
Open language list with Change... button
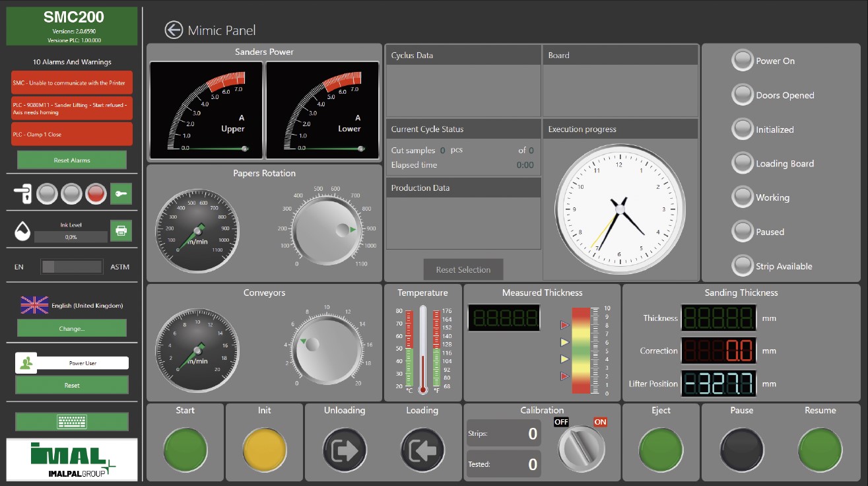click(72, 328)
